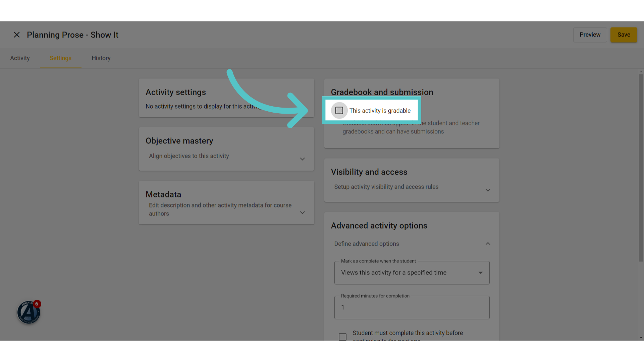This screenshot has width=644, height=362.
Task: Click the scrollbar down arrow
Action: (641, 338)
